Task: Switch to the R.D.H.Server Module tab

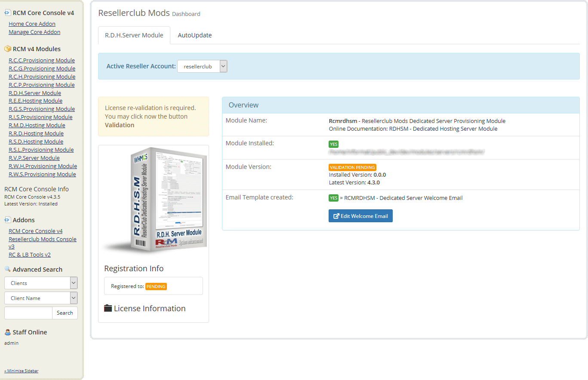Action: pyautogui.click(x=134, y=35)
